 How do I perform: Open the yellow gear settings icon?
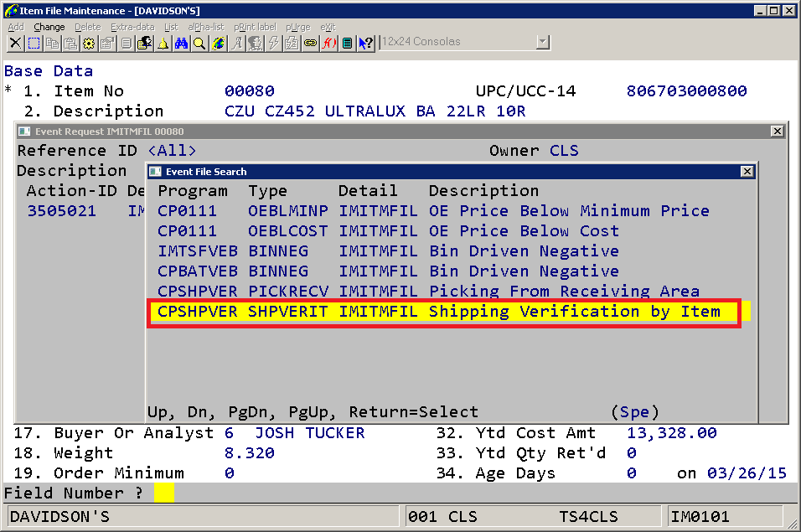[89, 43]
